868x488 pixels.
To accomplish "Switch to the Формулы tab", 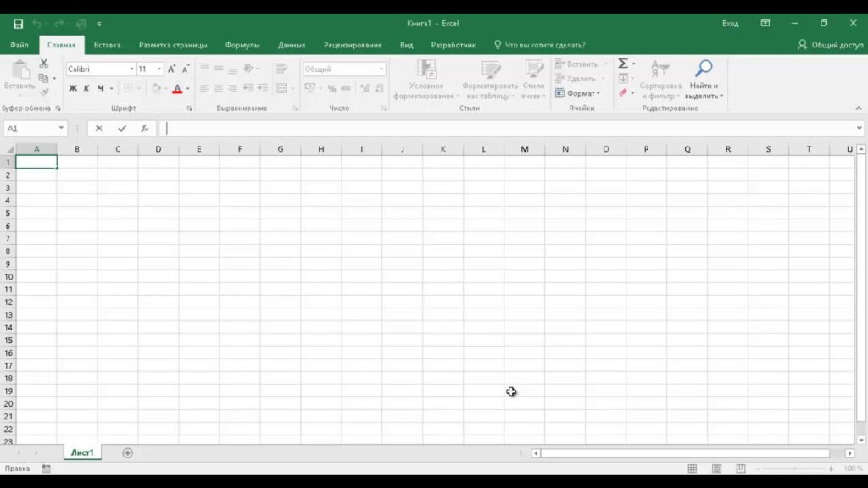I will pyautogui.click(x=242, y=45).
